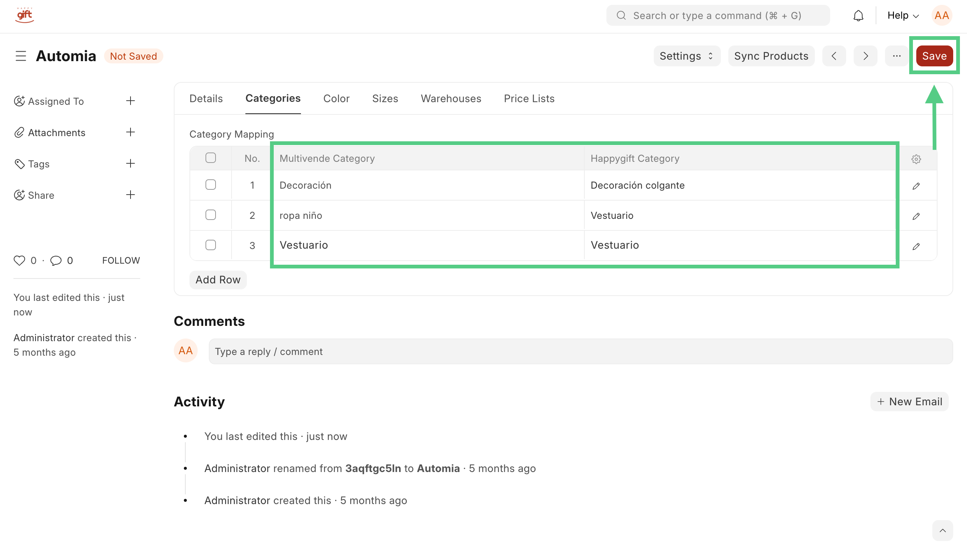Open the Happy Gift logo home
The width and height of the screenshot is (967, 560).
(x=25, y=15)
